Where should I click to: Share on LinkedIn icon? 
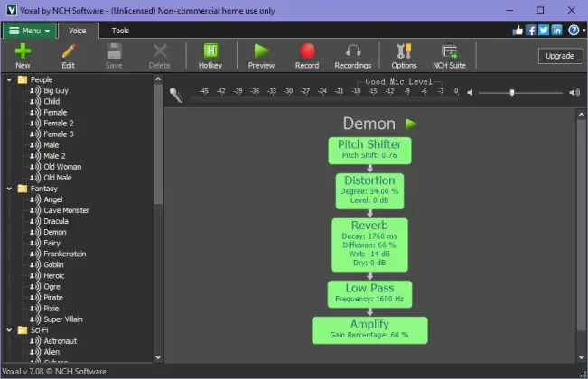556,31
